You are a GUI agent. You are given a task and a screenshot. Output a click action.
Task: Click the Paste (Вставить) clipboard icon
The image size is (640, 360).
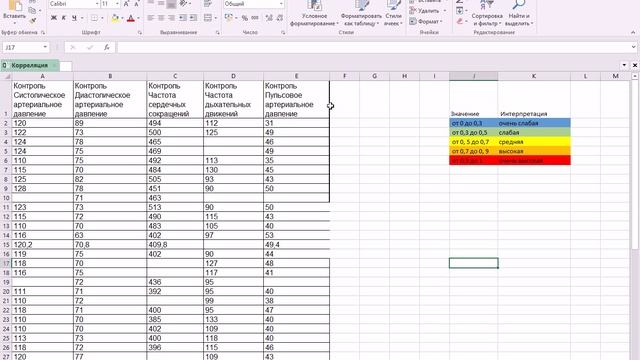point(15,6)
